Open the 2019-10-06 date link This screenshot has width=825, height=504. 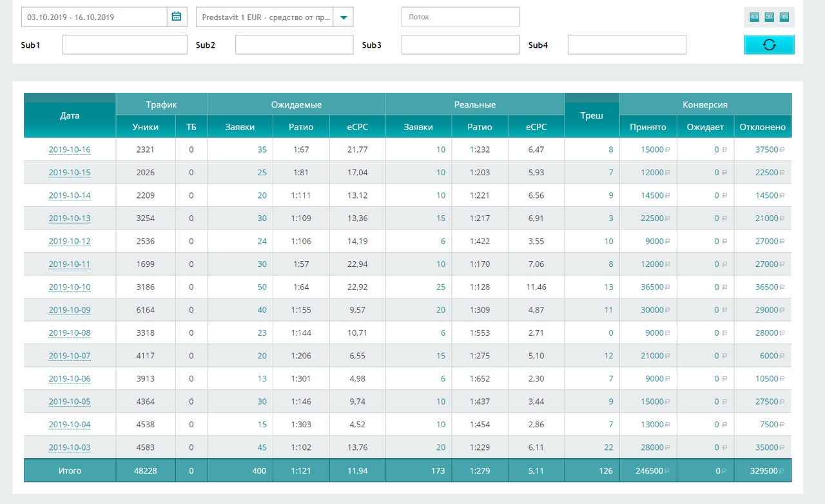(x=70, y=379)
